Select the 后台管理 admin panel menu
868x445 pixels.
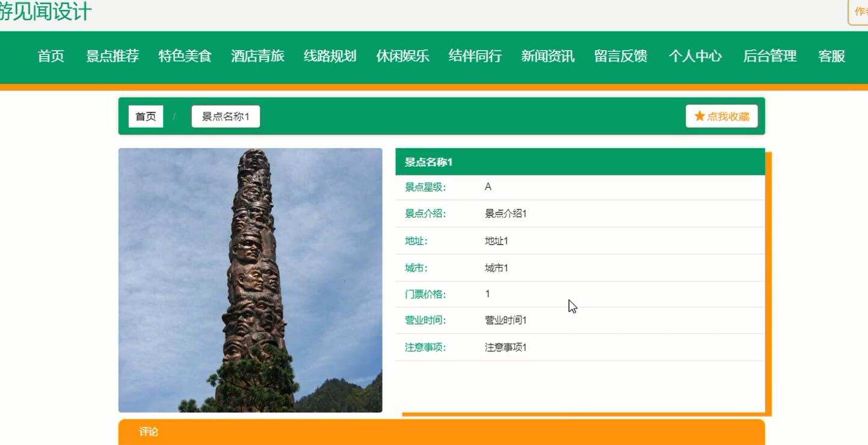coord(769,57)
